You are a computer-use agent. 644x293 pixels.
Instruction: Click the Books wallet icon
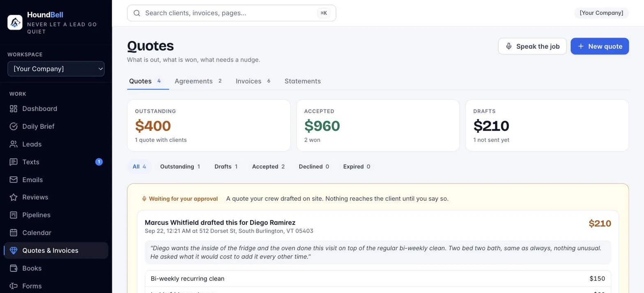(x=14, y=268)
